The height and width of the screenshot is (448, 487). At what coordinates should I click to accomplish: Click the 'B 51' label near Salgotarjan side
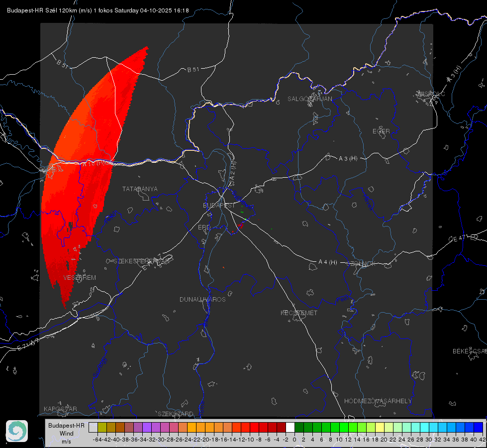(x=193, y=70)
